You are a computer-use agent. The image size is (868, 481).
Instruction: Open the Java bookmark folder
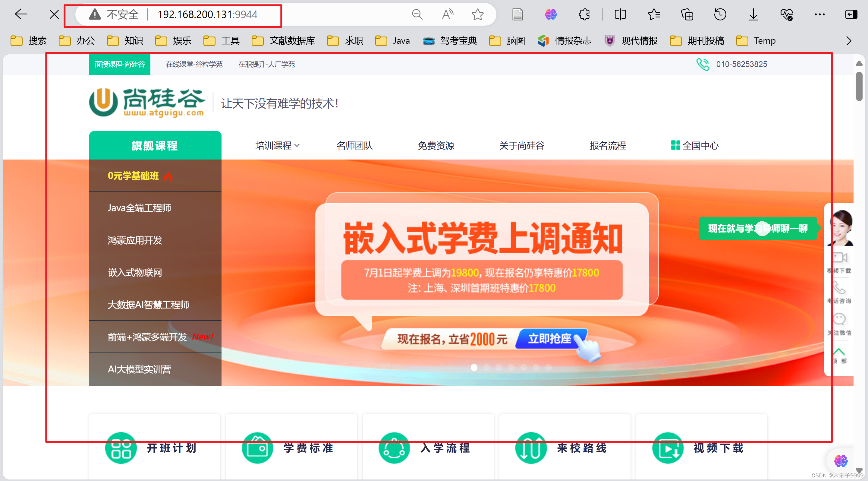392,41
